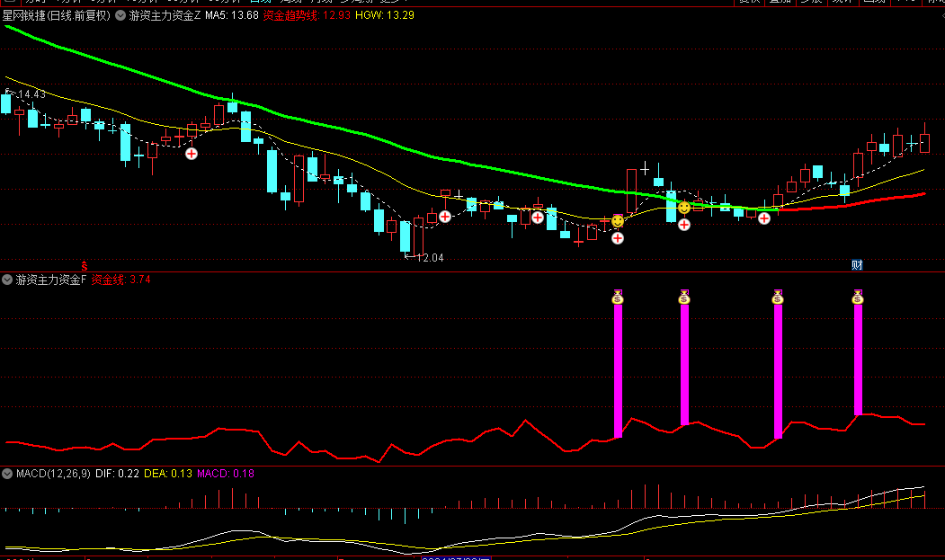
Task: Select the thick red trend line segment
Action: pyautogui.click(x=850, y=204)
